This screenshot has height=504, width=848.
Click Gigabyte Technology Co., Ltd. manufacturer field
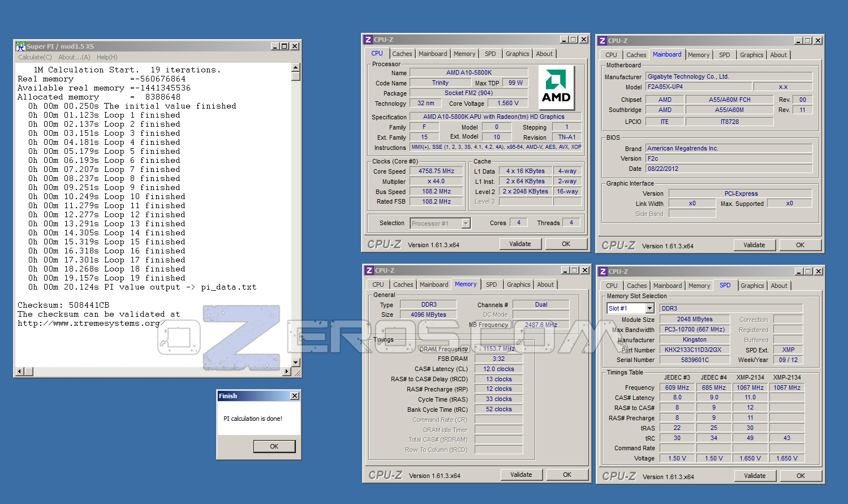729,76
